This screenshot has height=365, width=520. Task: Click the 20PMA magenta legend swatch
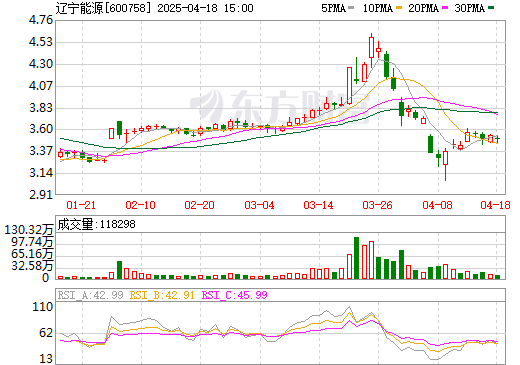tap(445, 8)
